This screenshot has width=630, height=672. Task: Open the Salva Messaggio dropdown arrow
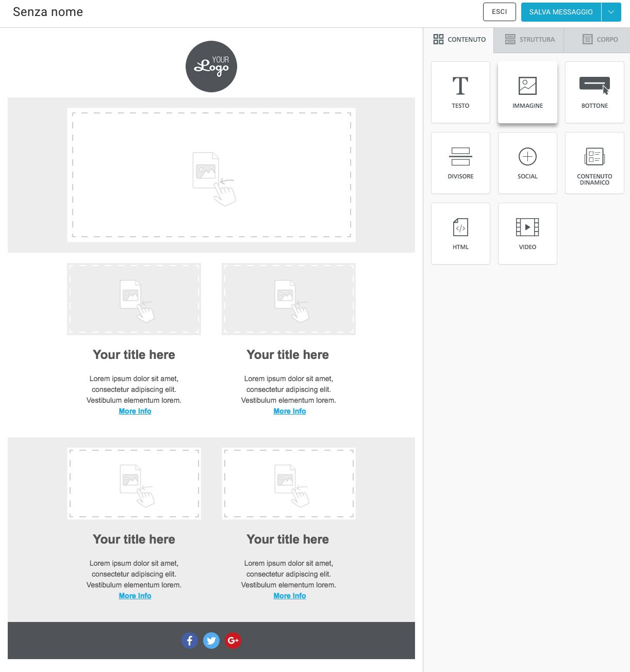(611, 12)
